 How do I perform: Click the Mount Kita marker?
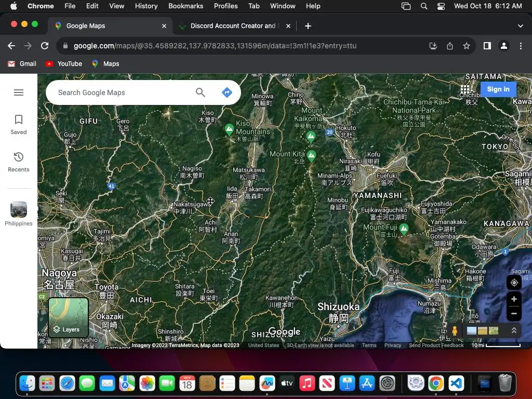(x=311, y=156)
